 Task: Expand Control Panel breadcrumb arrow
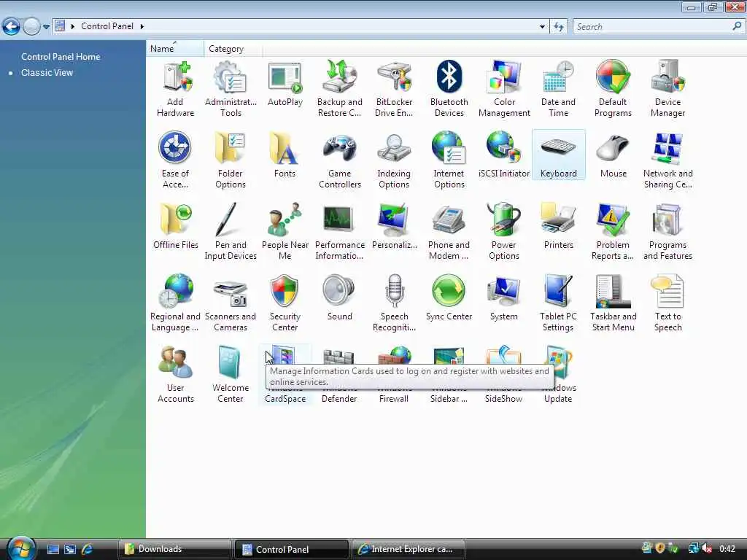pyautogui.click(x=142, y=26)
